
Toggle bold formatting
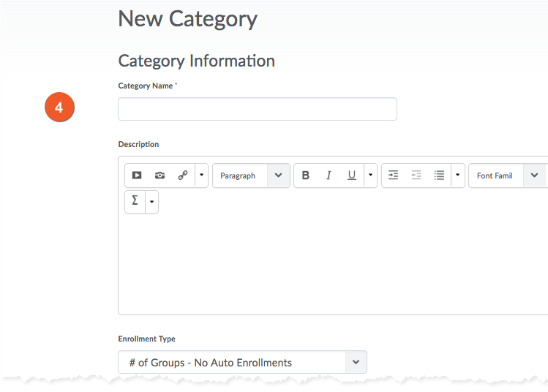tap(306, 176)
